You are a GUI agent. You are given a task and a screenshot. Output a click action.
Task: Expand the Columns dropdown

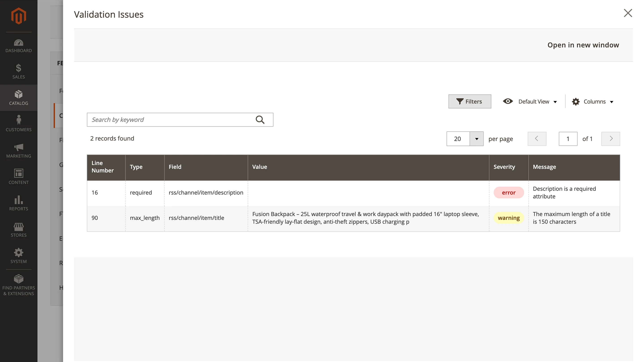coord(593,101)
